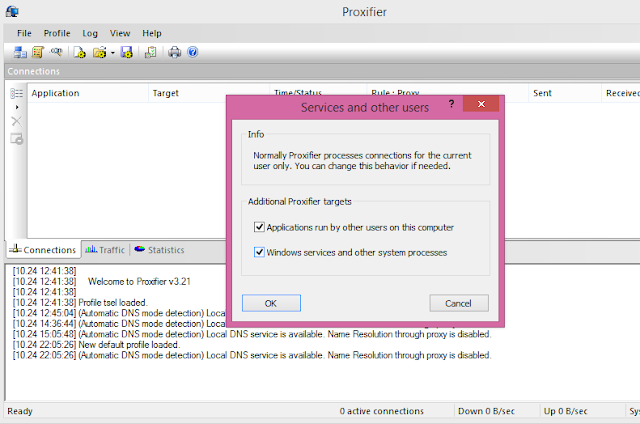Screen dimensions: 640x424
Task: Open the Help menu
Action: [151, 33]
